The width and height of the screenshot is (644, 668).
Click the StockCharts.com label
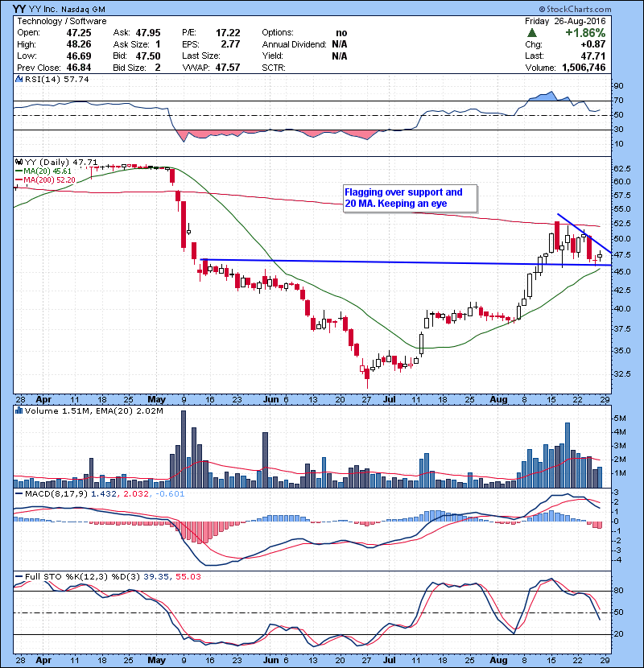point(575,9)
